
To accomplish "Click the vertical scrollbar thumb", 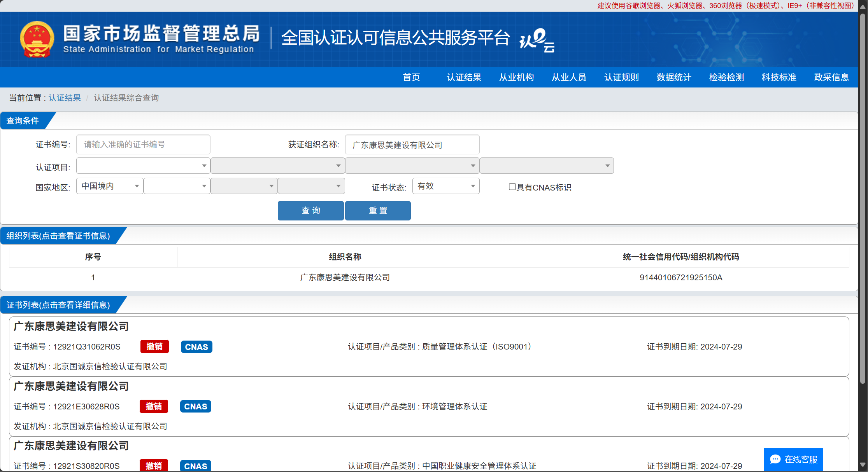I will (863, 199).
